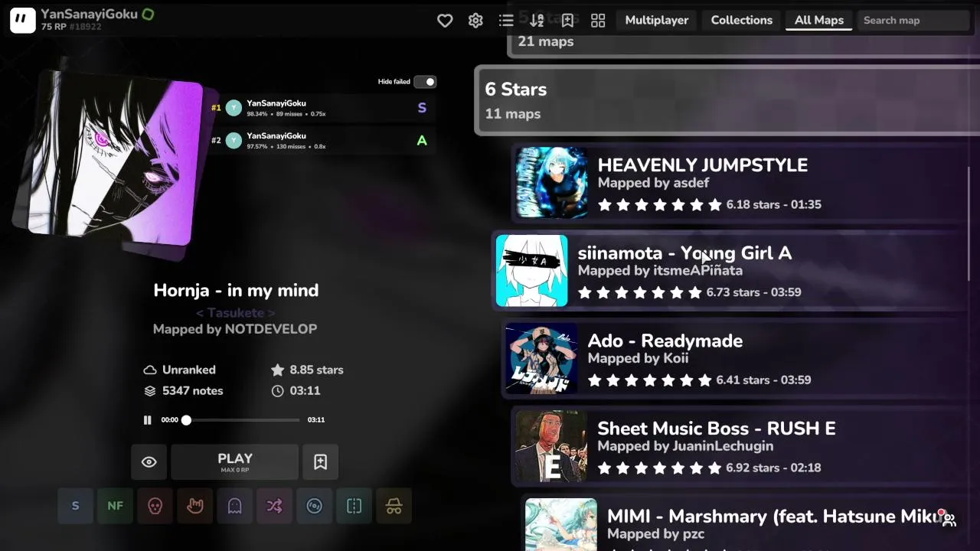Click the Mapped by Koii credit
The height and width of the screenshot is (551, 980).
click(x=638, y=358)
